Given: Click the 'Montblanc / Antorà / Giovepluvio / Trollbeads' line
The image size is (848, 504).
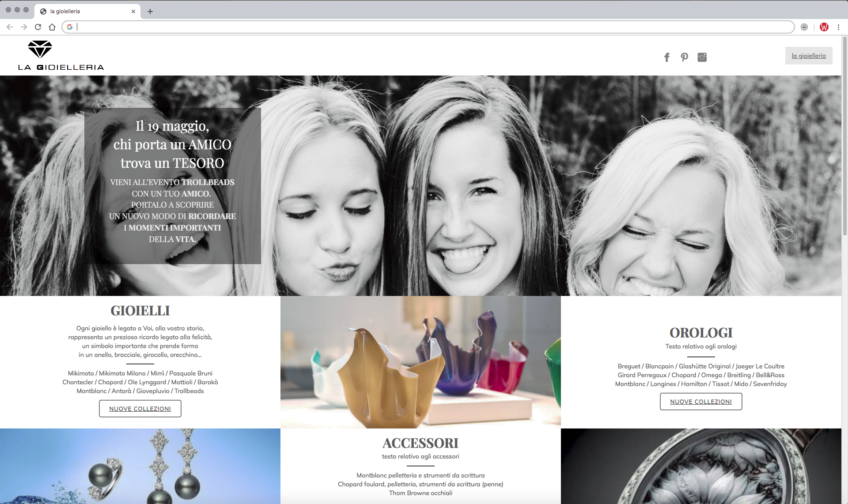Looking at the screenshot, I should [140, 391].
